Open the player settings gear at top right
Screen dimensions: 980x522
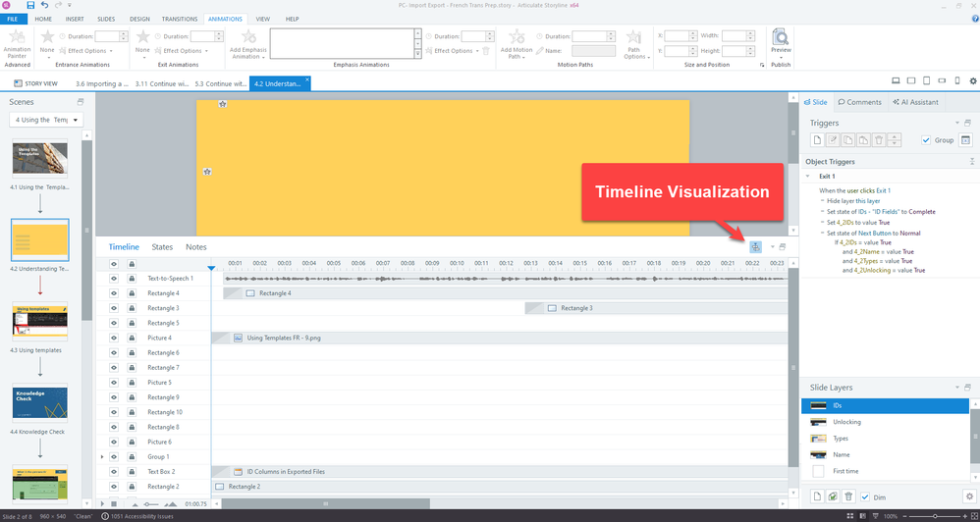pos(972,80)
